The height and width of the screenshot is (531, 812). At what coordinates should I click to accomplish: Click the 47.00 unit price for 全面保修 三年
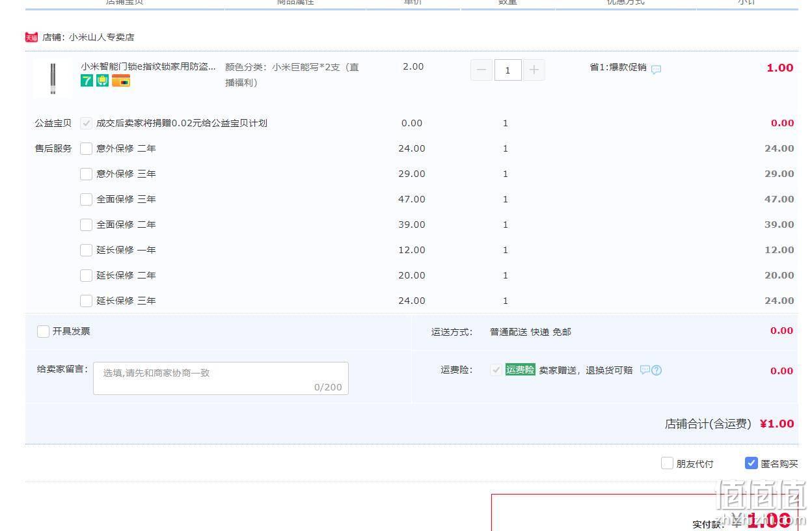click(412, 199)
